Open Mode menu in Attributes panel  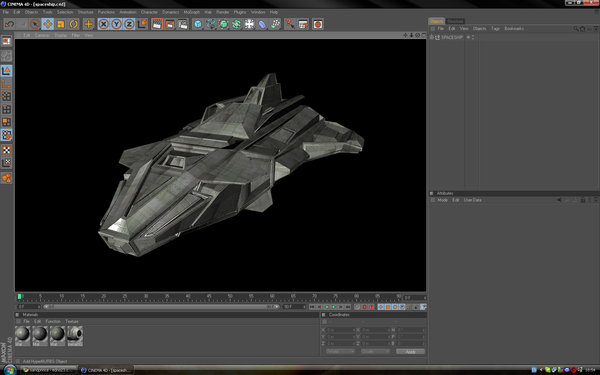[443, 200]
